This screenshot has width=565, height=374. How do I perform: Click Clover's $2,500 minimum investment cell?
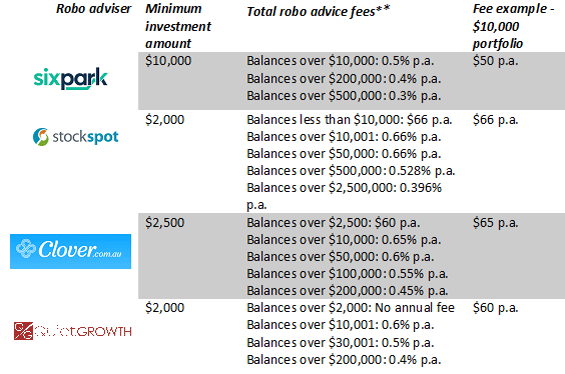tap(165, 223)
